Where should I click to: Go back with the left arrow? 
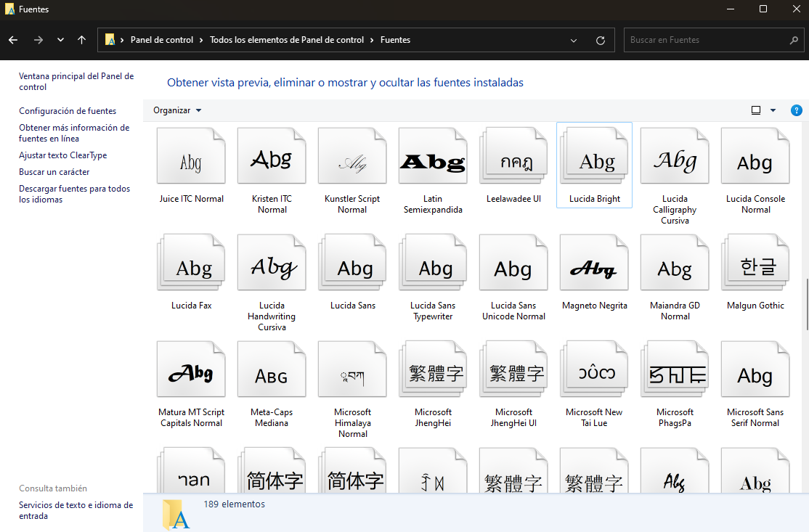13,40
